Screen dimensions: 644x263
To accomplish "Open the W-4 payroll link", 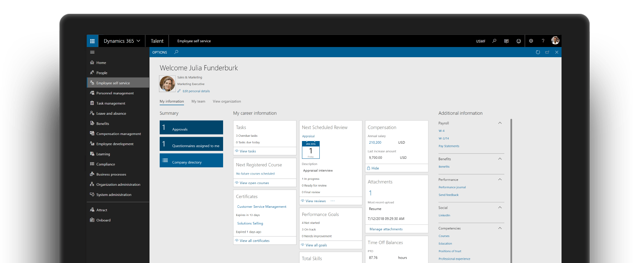I will pos(442,131).
